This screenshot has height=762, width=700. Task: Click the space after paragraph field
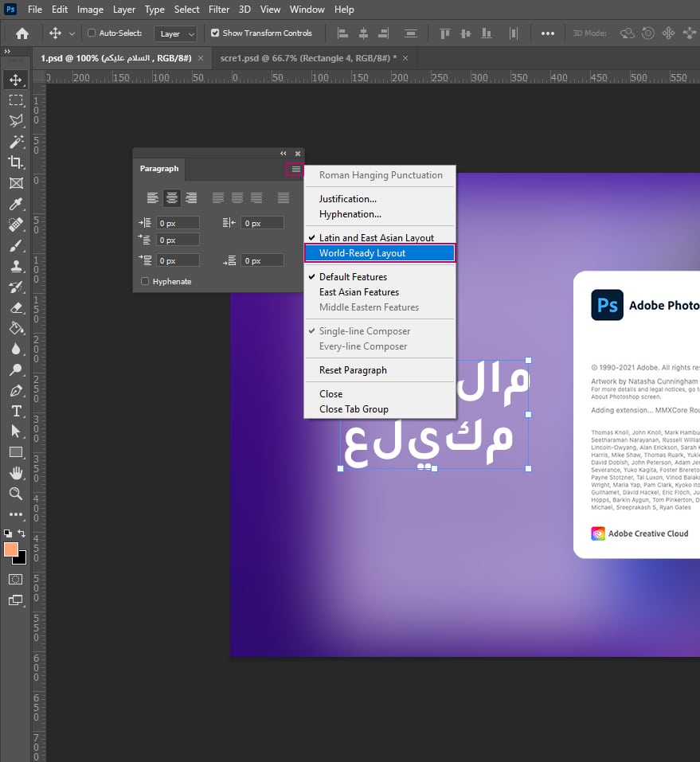tap(263, 261)
